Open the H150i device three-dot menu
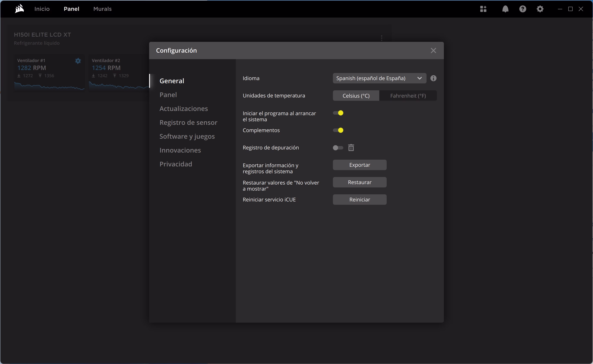 381,38
